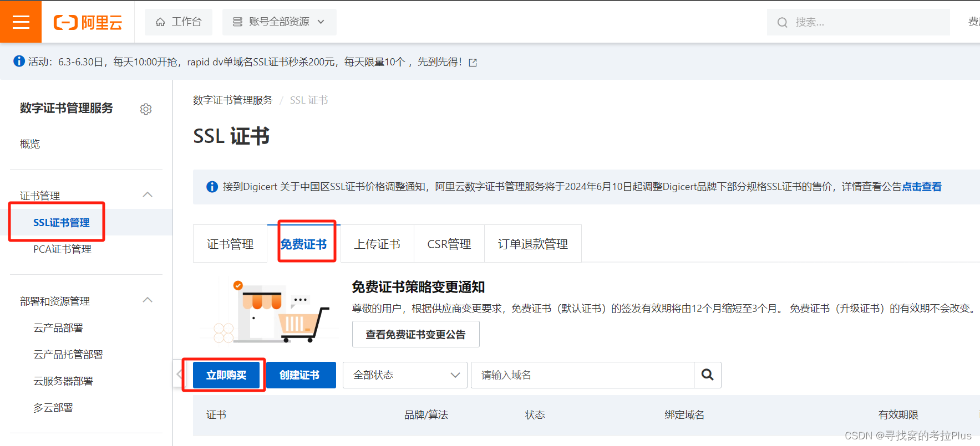
Task: Switch to the CSR管理 tab
Action: (x=449, y=244)
